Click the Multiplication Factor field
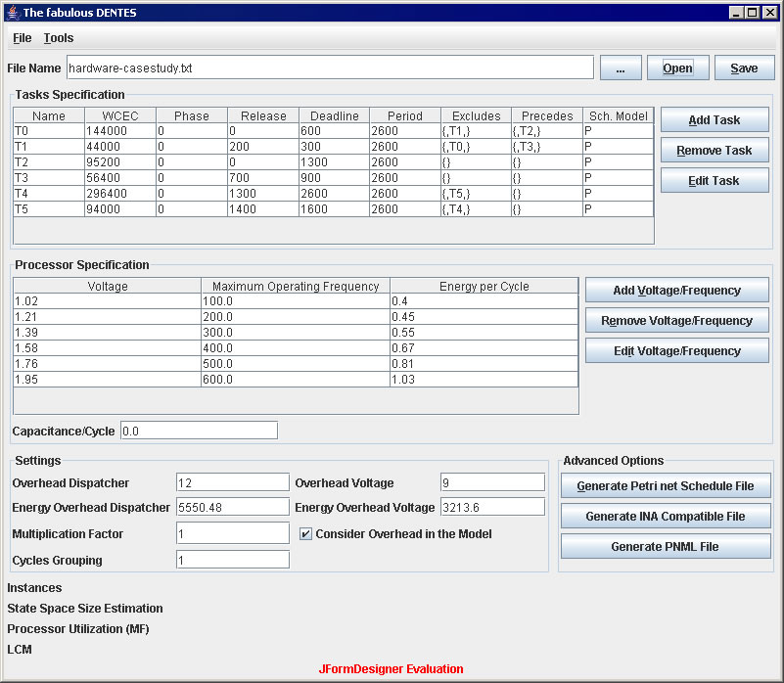 pos(233,533)
